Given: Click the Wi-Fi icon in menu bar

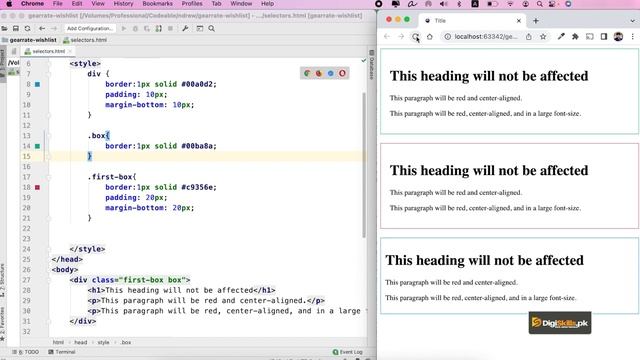Looking at the screenshot, I should (x=510, y=4).
